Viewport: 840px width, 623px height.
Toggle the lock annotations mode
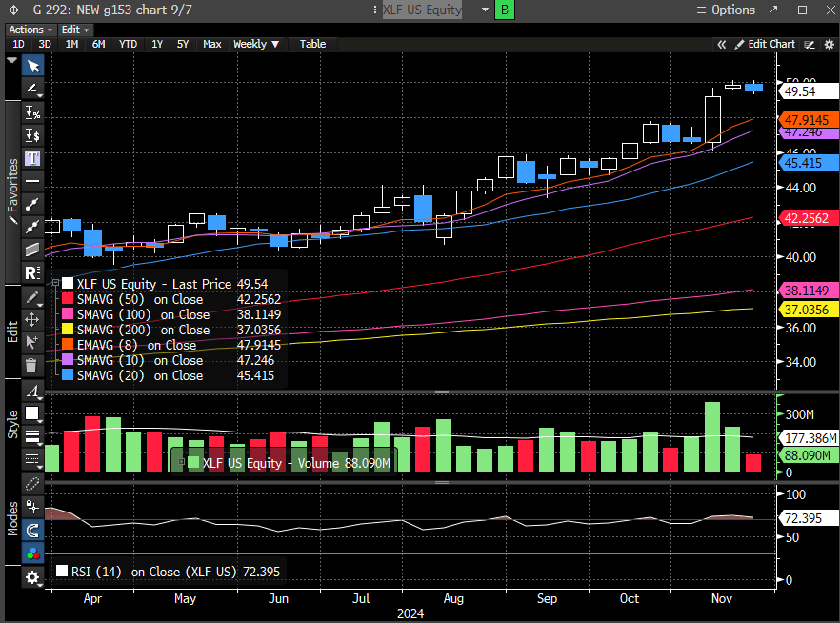[x=32, y=508]
